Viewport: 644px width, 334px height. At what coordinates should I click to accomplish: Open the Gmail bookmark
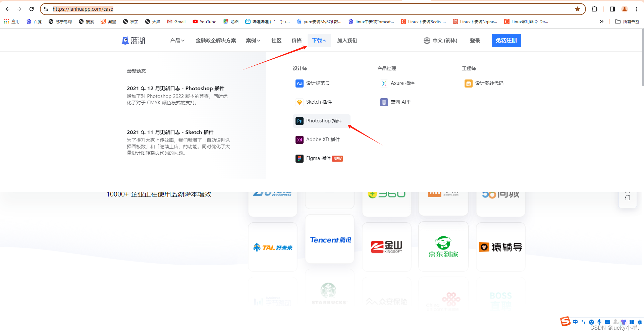(176, 21)
